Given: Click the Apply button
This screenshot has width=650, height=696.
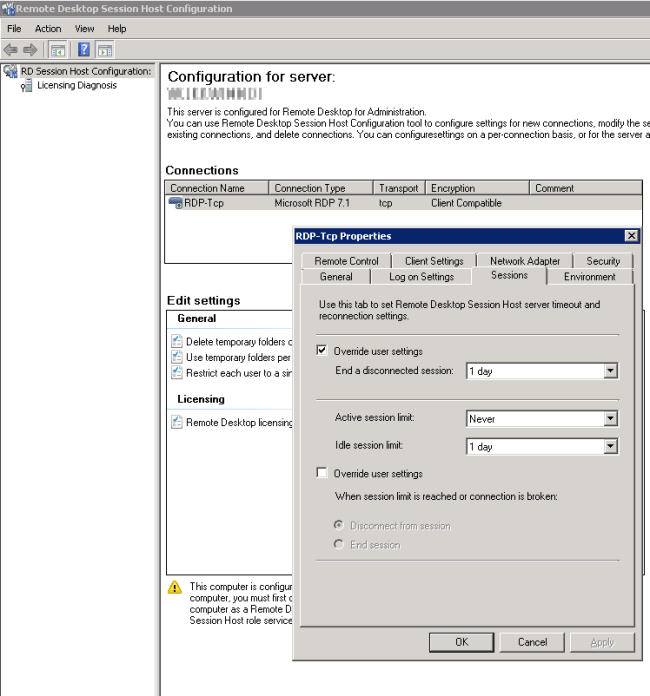Looking at the screenshot, I should [602, 642].
